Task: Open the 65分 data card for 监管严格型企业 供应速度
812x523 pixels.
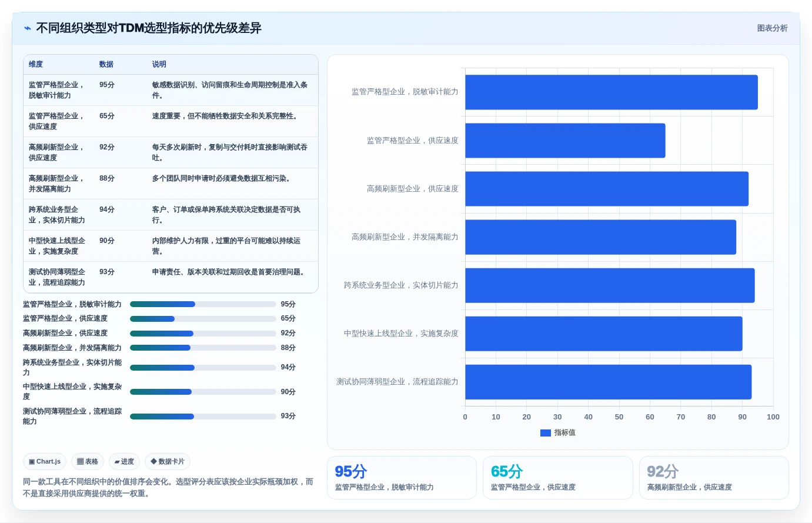Action: [x=558, y=478]
